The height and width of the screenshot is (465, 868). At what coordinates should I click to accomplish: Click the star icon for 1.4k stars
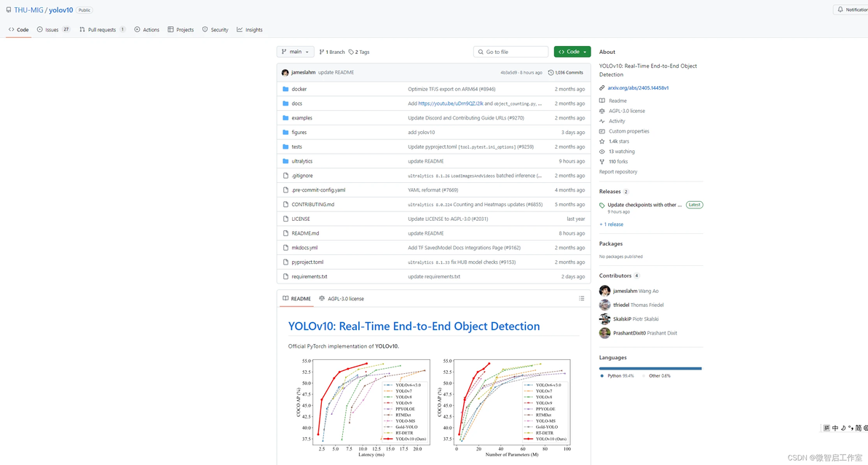tap(601, 141)
